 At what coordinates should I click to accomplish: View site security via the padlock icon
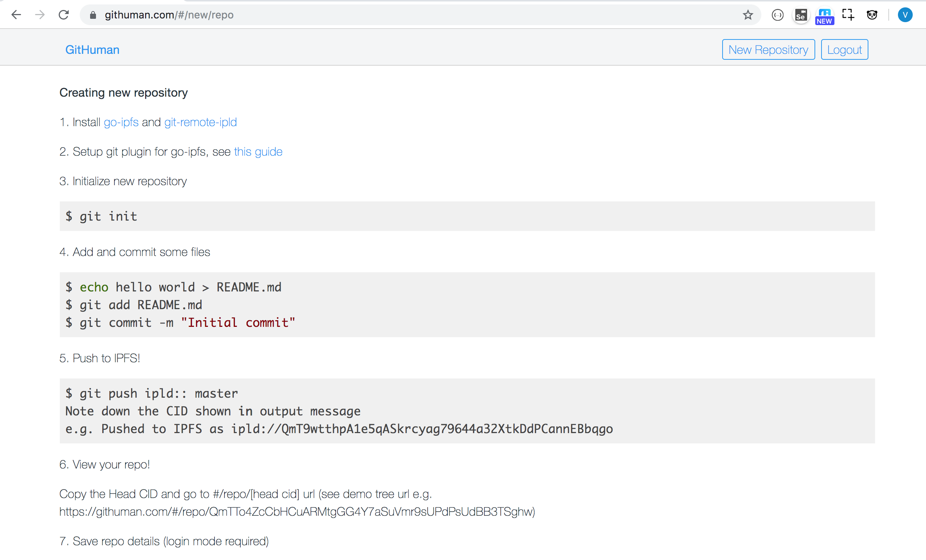(92, 15)
